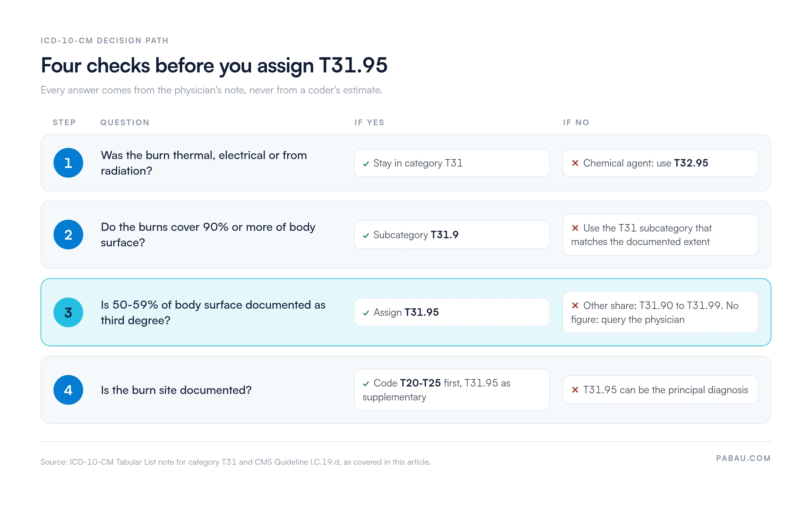Click the 'ICD-10-CM DECISION PATH' label

click(x=104, y=41)
